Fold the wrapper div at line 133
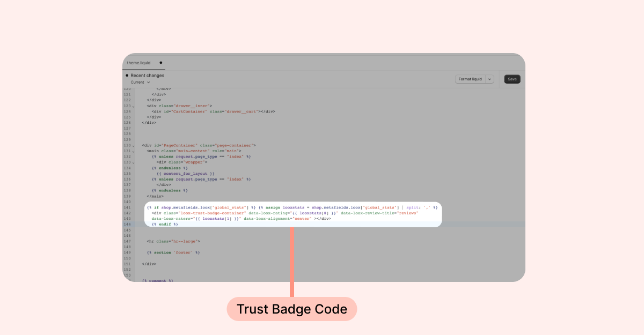Viewport: 644px width, 335px height. [134, 162]
